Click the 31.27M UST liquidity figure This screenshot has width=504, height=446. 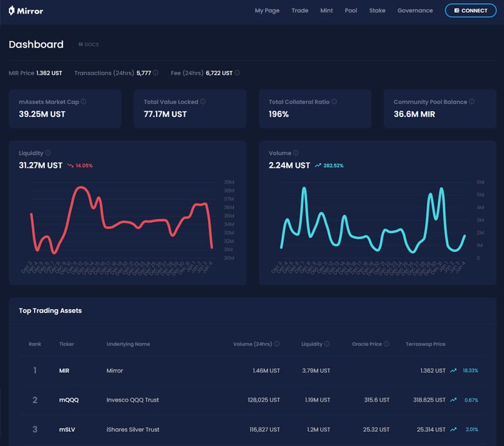click(x=40, y=165)
